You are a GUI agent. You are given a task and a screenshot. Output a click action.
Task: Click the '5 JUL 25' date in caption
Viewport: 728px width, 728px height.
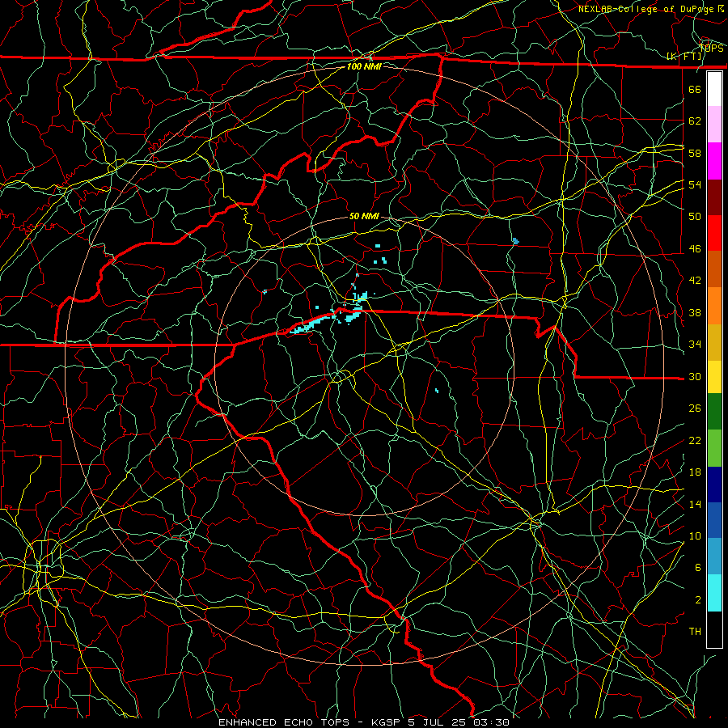438,722
